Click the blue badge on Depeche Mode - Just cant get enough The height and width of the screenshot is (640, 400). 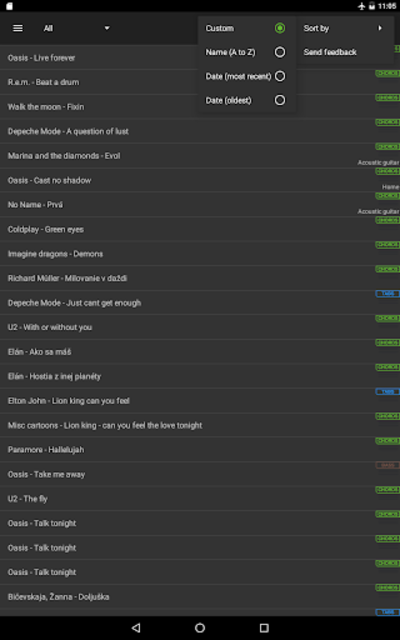(387, 293)
